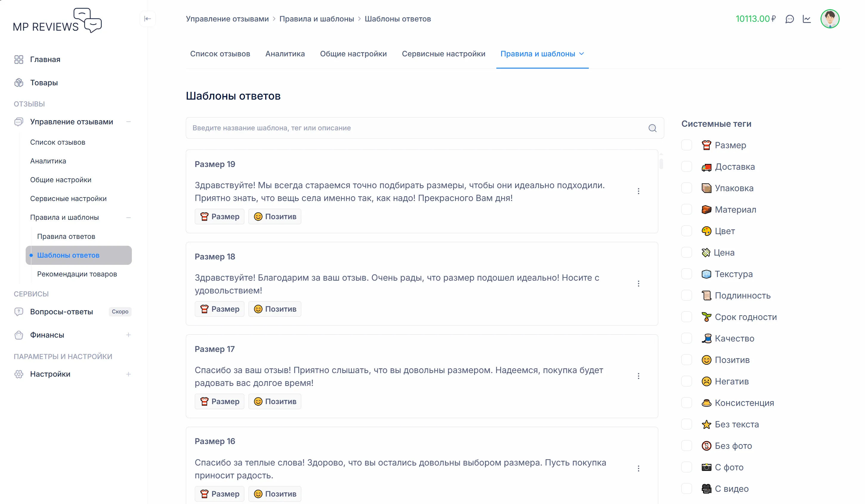
Task: Collapse the Управление отзывами sidebar section
Action: pos(128,122)
